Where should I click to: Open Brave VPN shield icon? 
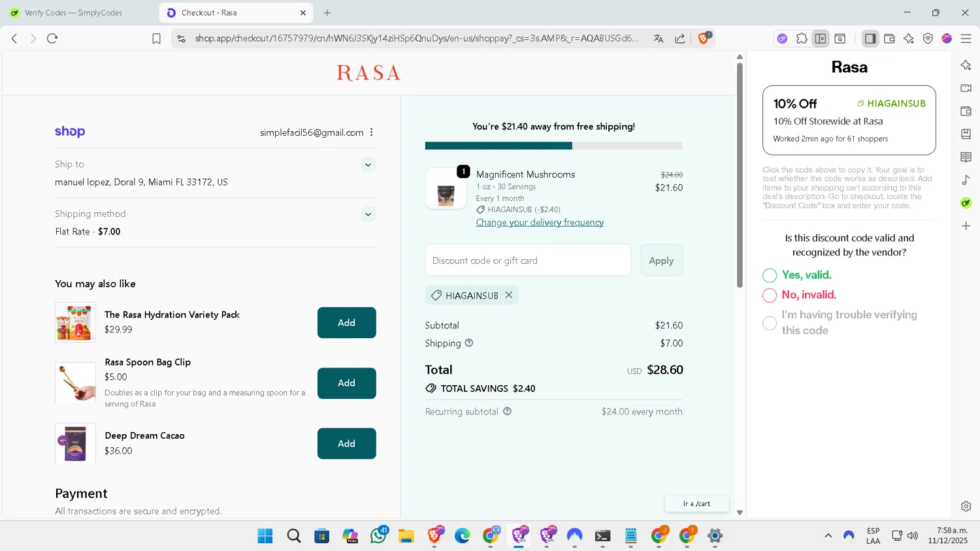928,39
